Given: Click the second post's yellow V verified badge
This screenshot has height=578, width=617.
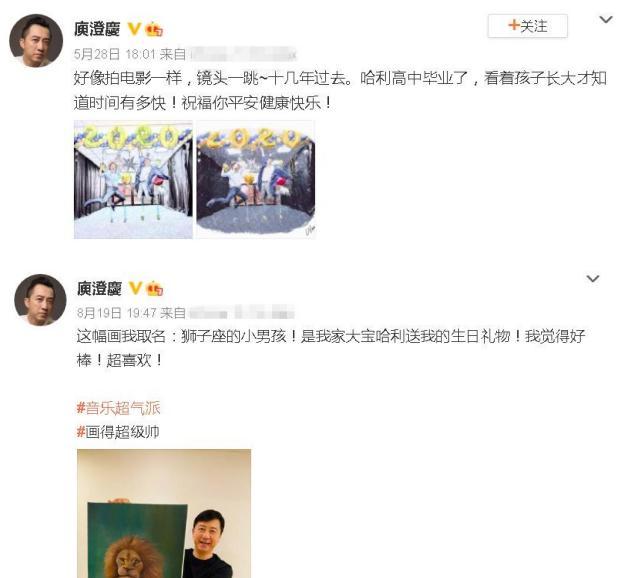Looking at the screenshot, I should (x=135, y=288).
